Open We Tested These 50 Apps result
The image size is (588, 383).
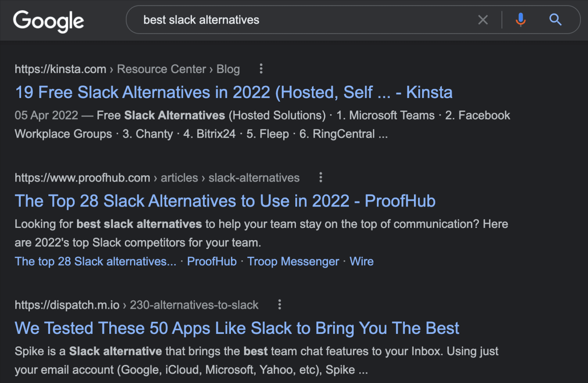237,328
